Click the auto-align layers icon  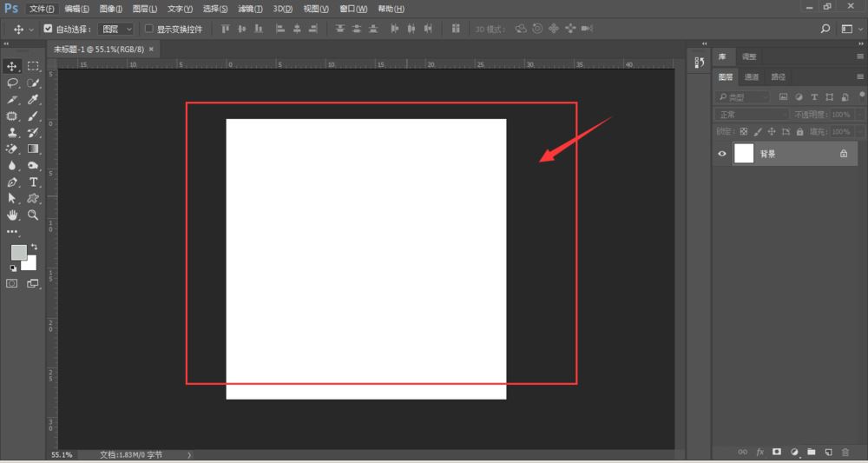456,29
